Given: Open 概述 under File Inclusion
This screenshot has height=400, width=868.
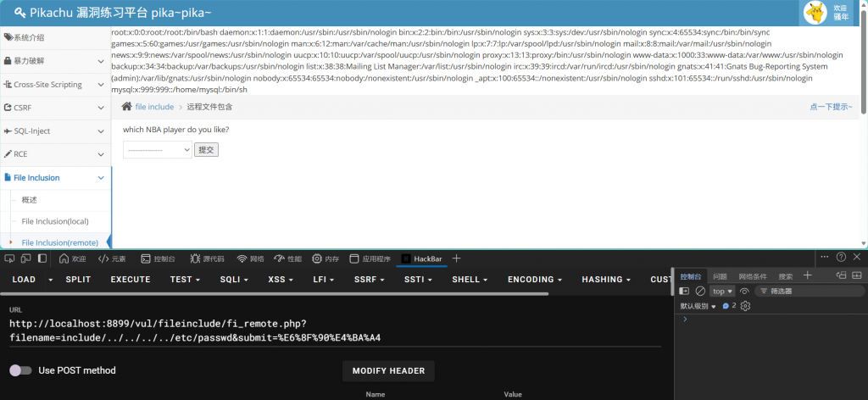Looking at the screenshot, I should tap(30, 200).
